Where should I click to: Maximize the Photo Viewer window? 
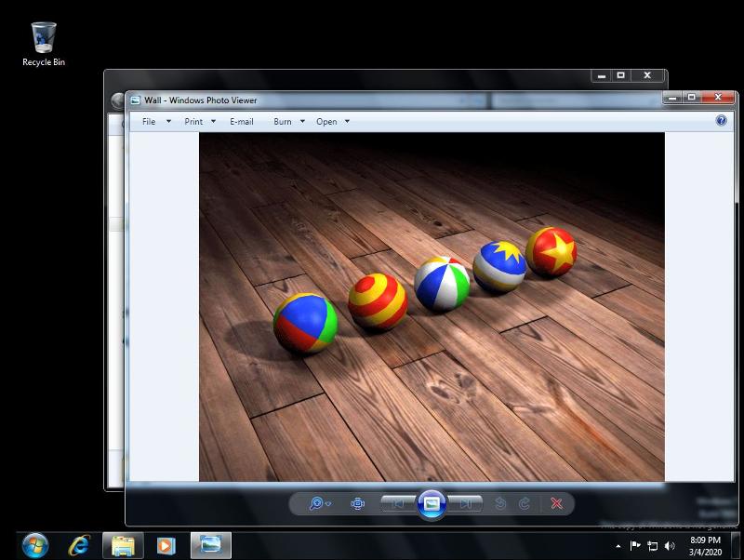691,98
